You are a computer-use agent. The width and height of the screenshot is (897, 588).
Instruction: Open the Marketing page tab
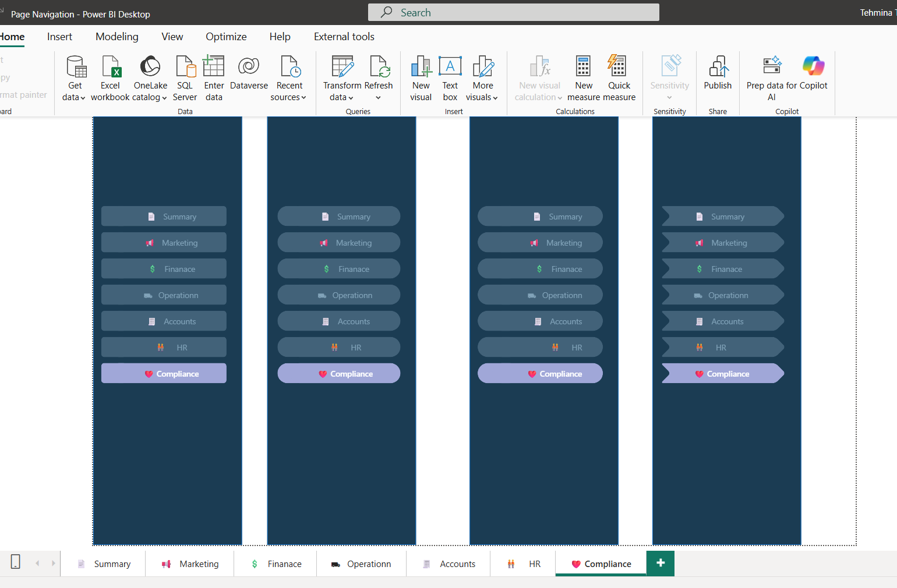190,564
